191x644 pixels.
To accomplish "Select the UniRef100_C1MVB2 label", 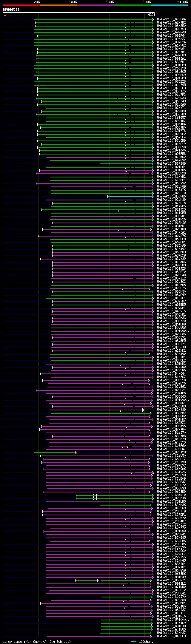I will point(171,177).
